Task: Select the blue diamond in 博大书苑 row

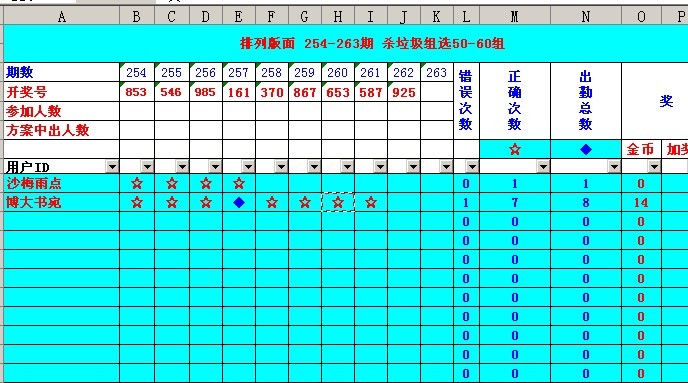Action: click(x=239, y=202)
